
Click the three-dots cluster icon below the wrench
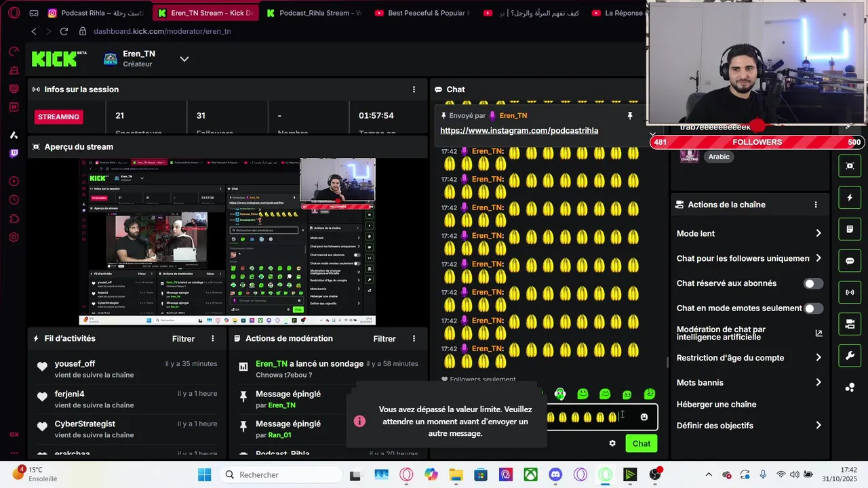pos(850,387)
